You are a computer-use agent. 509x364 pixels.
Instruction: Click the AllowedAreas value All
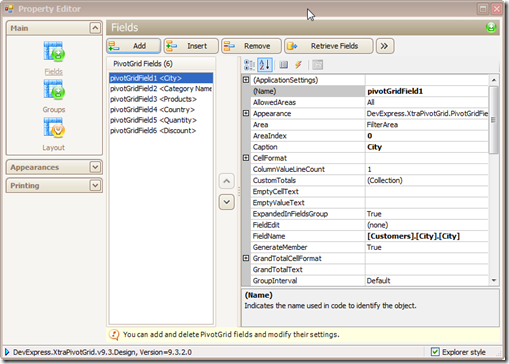(x=427, y=102)
